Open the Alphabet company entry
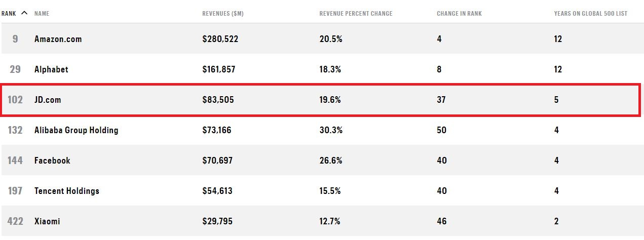 coord(51,69)
